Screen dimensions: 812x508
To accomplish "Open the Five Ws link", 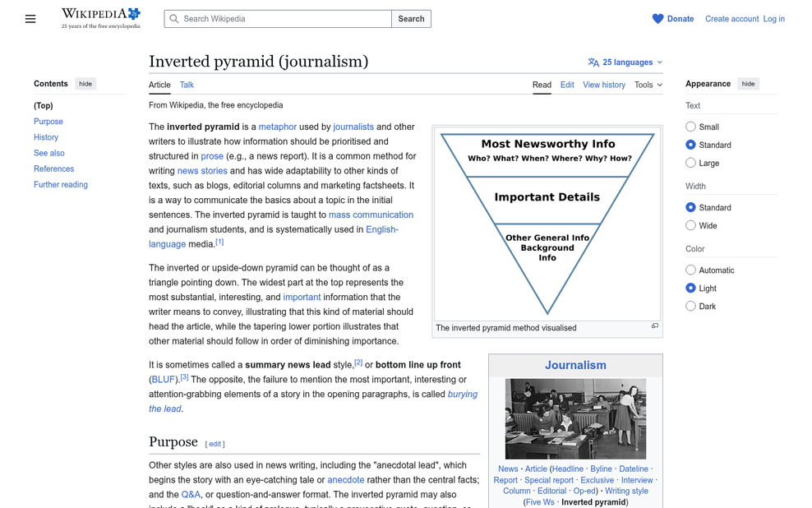I will click(540, 502).
